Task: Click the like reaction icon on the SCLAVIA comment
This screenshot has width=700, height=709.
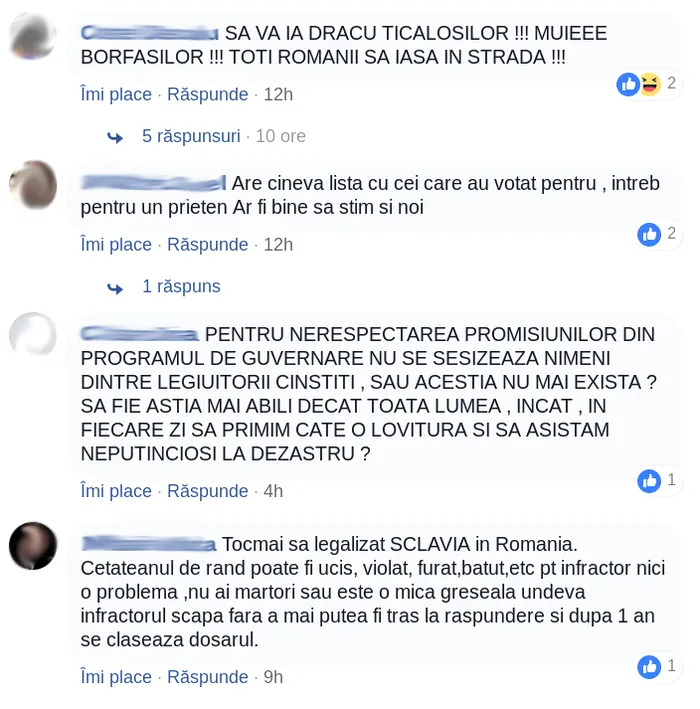Action: (x=649, y=667)
